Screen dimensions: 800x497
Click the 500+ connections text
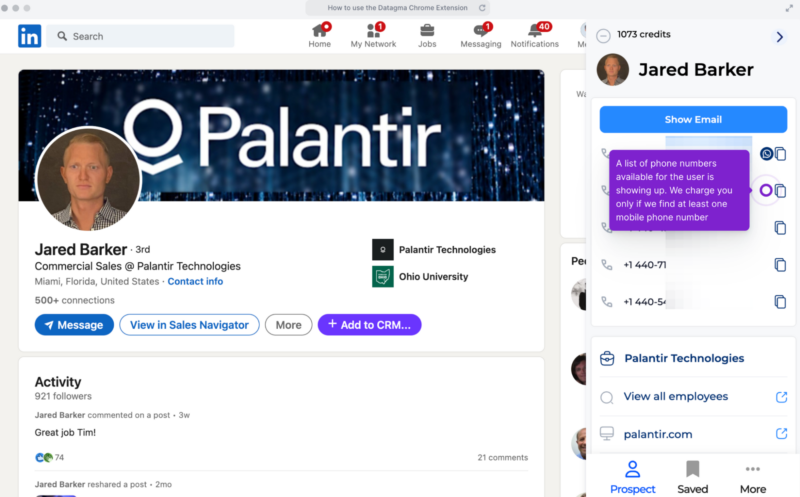(74, 300)
